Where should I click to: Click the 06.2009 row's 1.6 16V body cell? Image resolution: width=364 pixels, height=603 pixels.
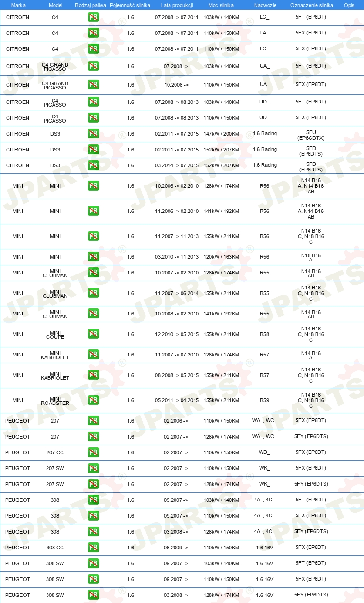point(264,548)
